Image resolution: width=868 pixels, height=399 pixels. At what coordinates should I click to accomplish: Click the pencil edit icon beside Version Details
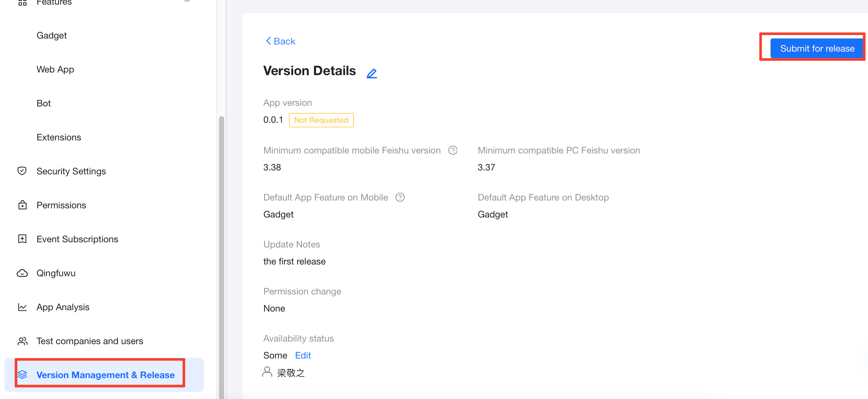point(372,73)
